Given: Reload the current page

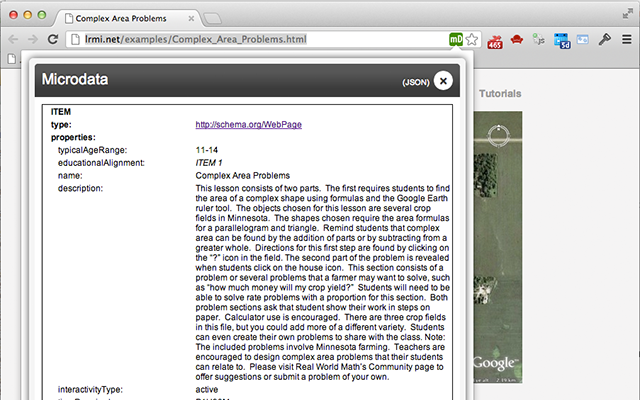Looking at the screenshot, I should pyautogui.click(x=53, y=39).
